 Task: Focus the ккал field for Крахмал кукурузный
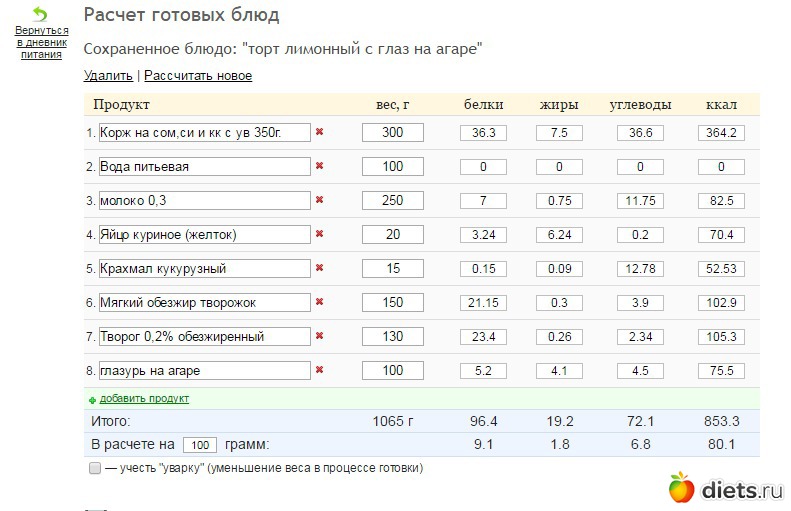coord(721,269)
